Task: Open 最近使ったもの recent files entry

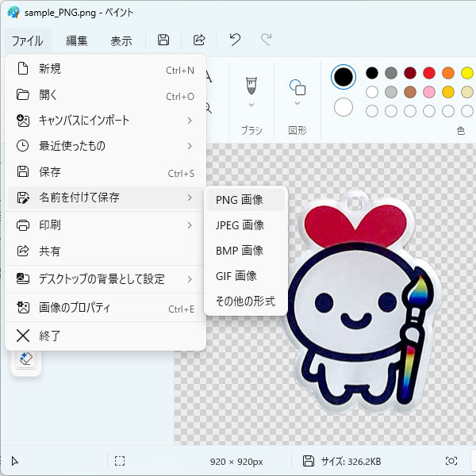Action: coord(105,146)
